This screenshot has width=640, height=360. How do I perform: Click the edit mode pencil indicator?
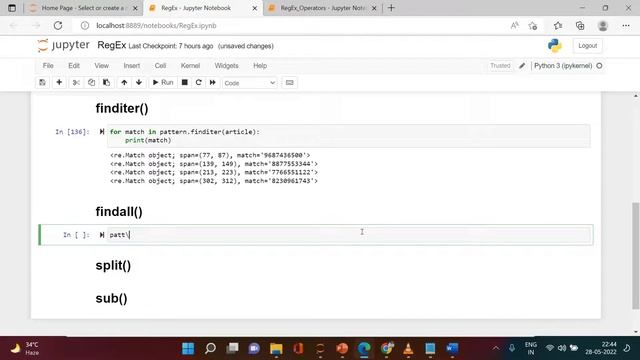522,66
